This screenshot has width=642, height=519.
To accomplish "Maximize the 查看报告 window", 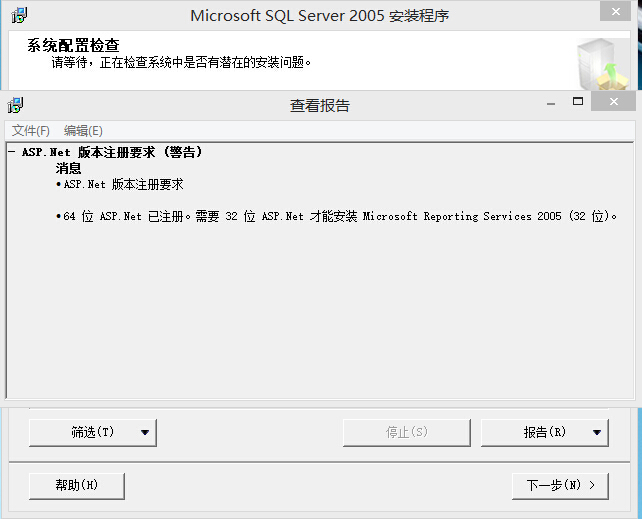I will click(x=578, y=102).
